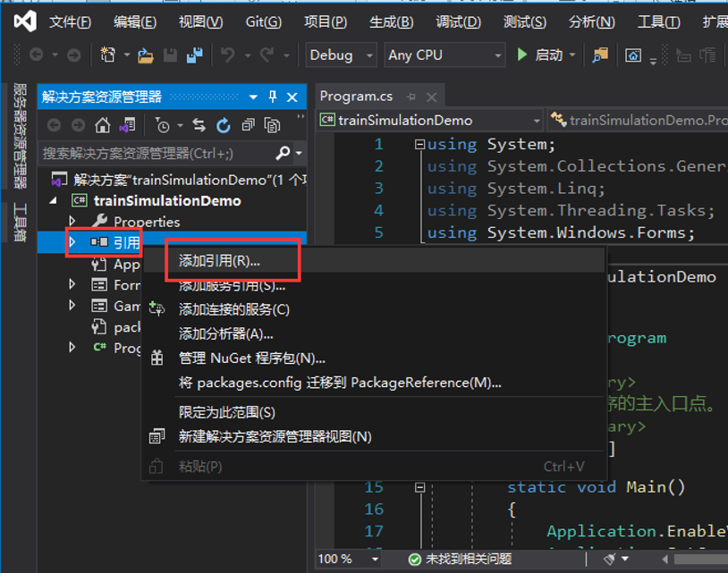Close the Solution Explorer panel
728x573 pixels.
tap(292, 97)
